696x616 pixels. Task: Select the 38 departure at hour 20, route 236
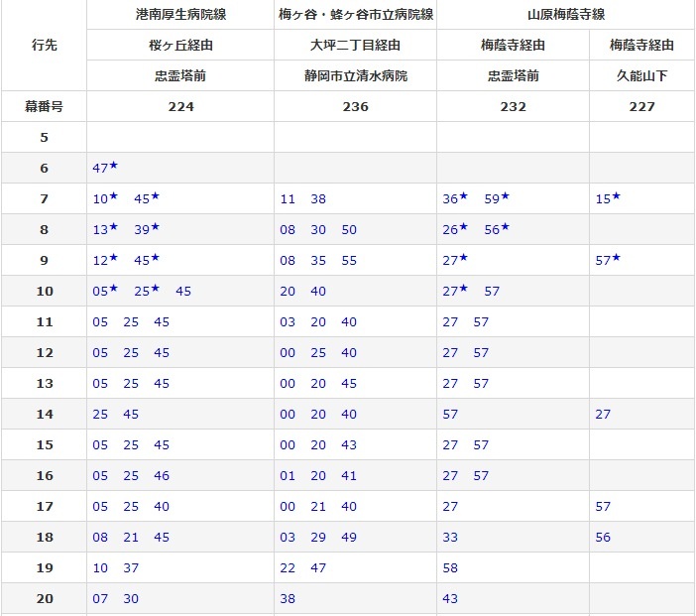[288, 599]
